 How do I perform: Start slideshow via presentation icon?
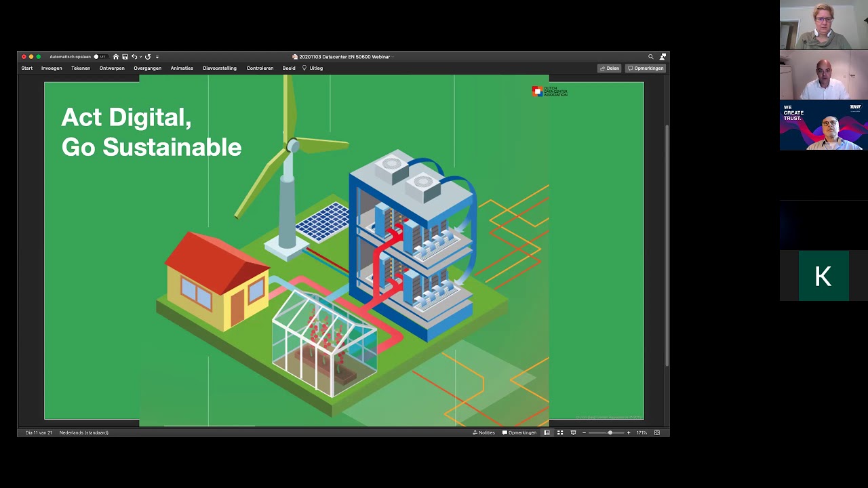pyautogui.click(x=573, y=432)
